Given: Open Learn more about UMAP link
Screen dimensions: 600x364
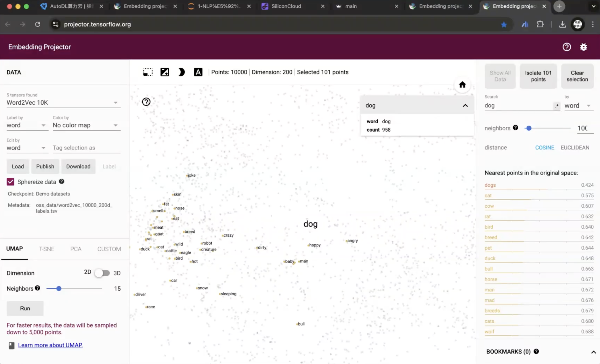Looking at the screenshot, I should click(x=50, y=345).
